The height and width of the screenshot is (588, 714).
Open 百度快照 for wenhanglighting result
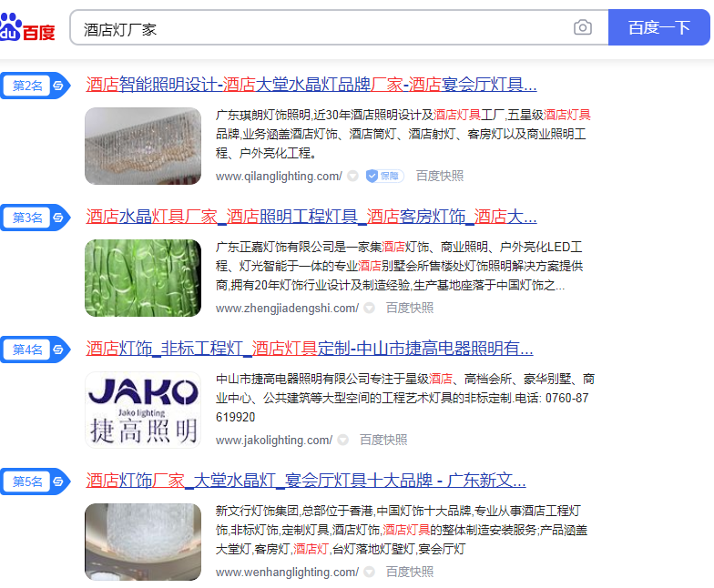click(x=410, y=572)
